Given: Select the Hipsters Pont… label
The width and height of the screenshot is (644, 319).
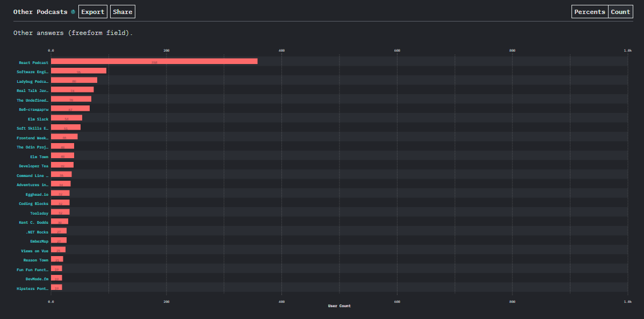Looking at the screenshot, I should [x=32, y=288].
